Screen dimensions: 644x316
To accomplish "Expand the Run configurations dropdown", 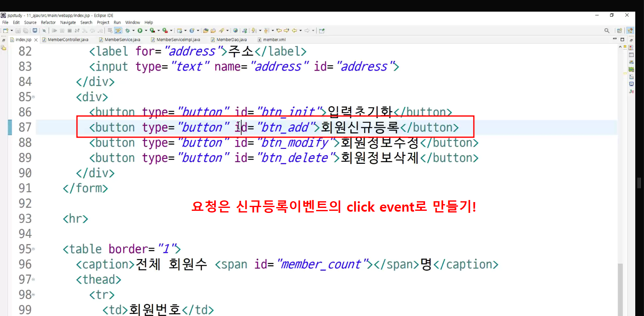I will (146, 30).
